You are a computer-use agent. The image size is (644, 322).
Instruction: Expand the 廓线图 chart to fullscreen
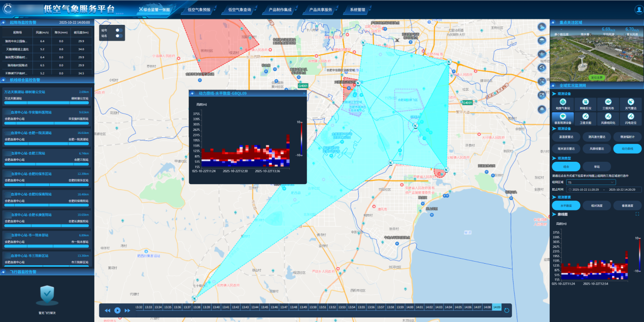point(637,214)
